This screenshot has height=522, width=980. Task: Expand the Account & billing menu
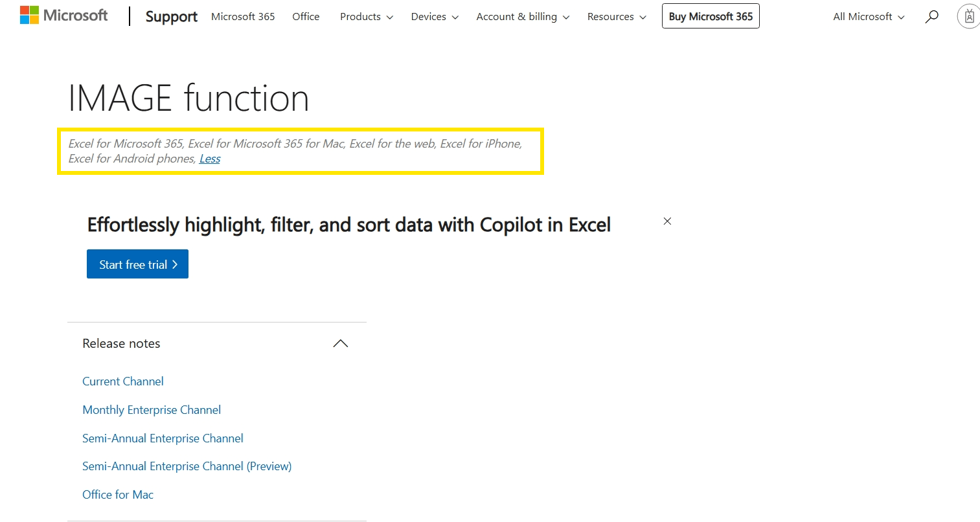coord(523,17)
